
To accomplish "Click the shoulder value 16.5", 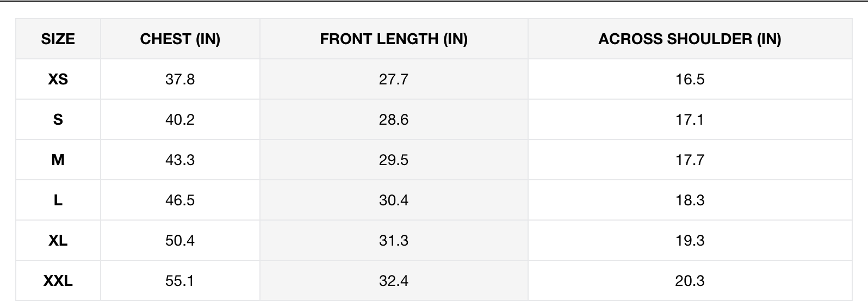I will [690, 80].
